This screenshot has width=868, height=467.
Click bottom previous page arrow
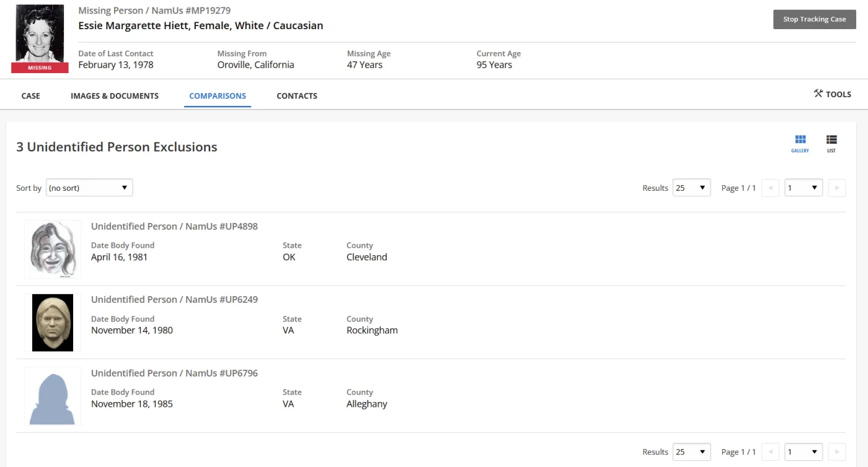770,452
